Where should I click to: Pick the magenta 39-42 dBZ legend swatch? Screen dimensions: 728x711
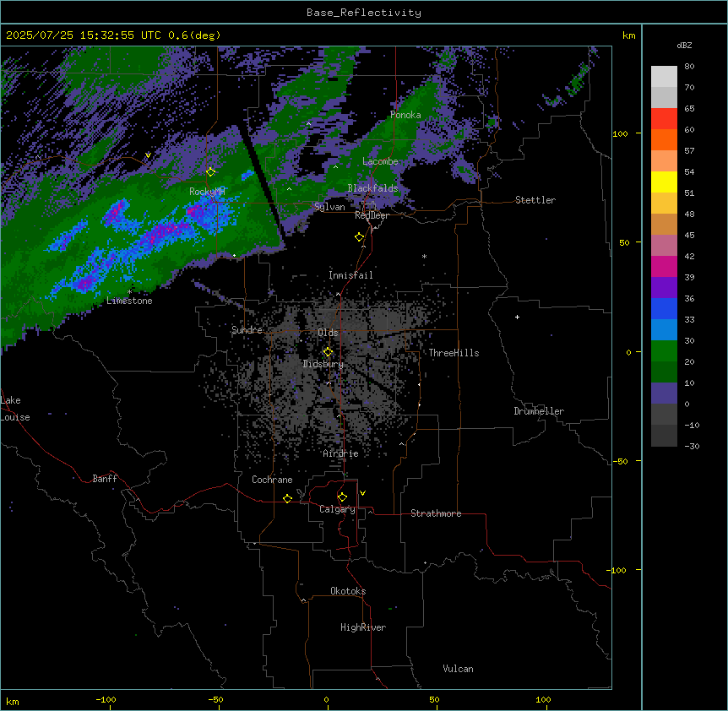pyautogui.click(x=664, y=266)
